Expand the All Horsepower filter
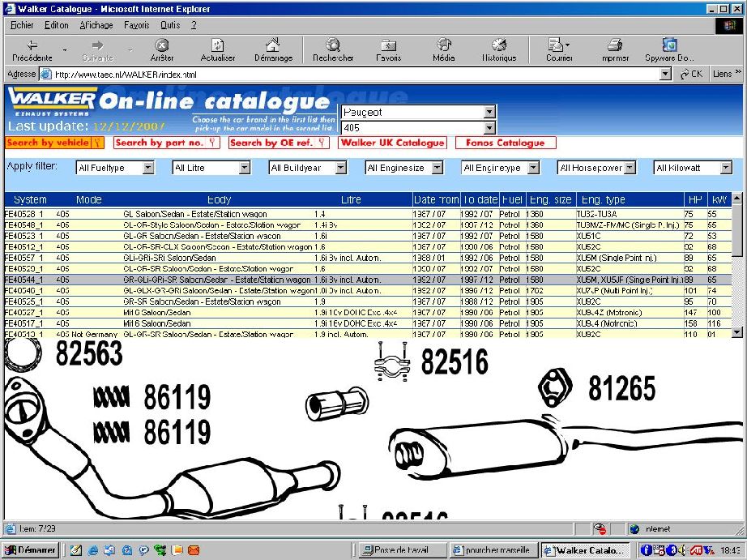Screen dimensions: 747x560 [596, 168]
